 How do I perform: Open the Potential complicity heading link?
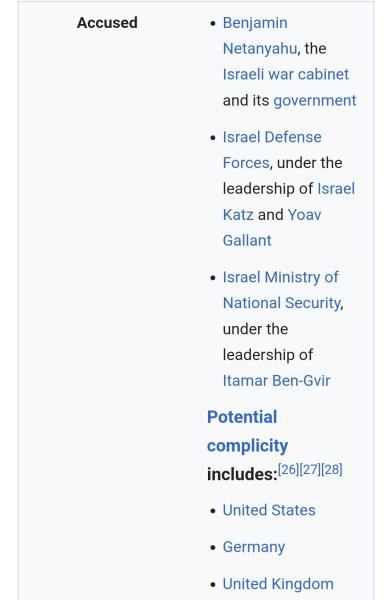tap(247, 431)
